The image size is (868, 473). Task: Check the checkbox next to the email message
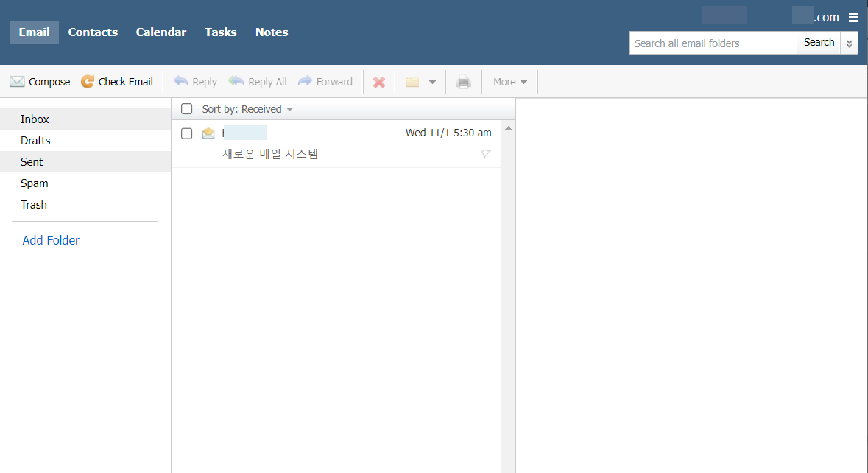pos(186,133)
